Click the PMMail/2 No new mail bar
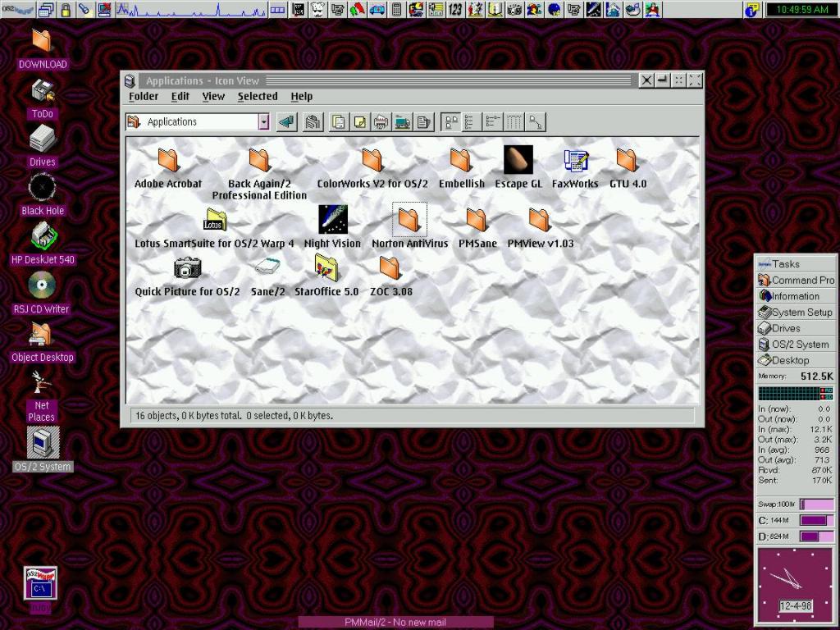This screenshot has width=840, height=630. point(395,623)
